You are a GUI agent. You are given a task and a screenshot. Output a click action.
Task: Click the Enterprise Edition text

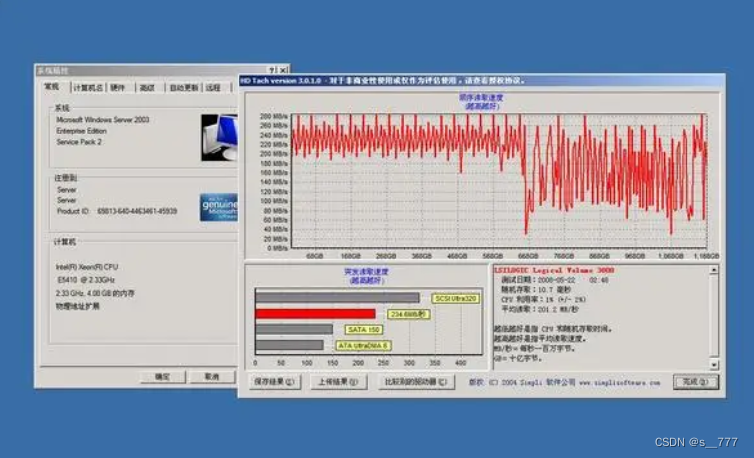coord(81,131)
